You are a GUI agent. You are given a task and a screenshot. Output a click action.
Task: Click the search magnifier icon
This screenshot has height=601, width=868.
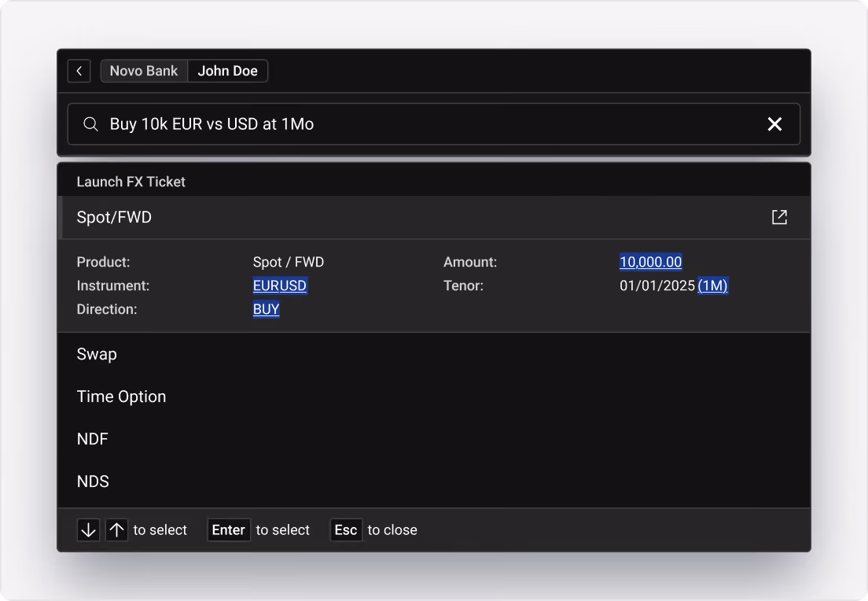[x=90, y=124]
